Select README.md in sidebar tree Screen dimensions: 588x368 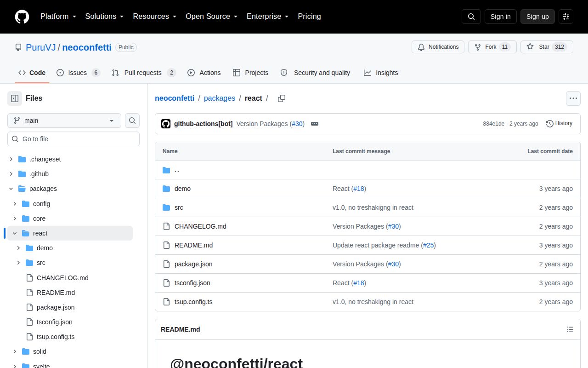56,293
